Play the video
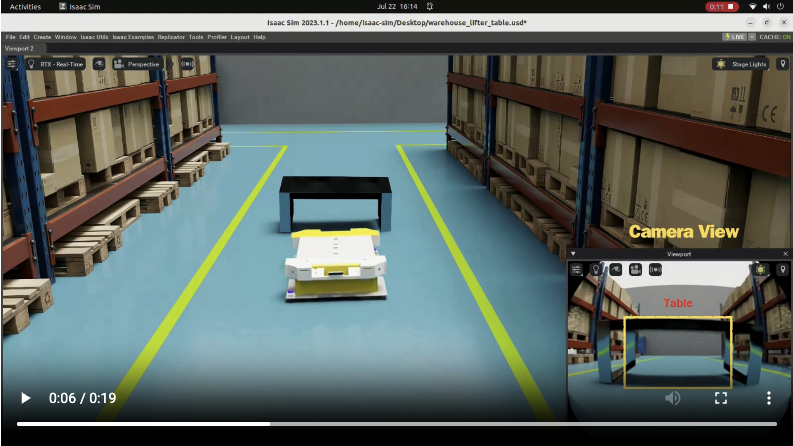 click(26, 398)
